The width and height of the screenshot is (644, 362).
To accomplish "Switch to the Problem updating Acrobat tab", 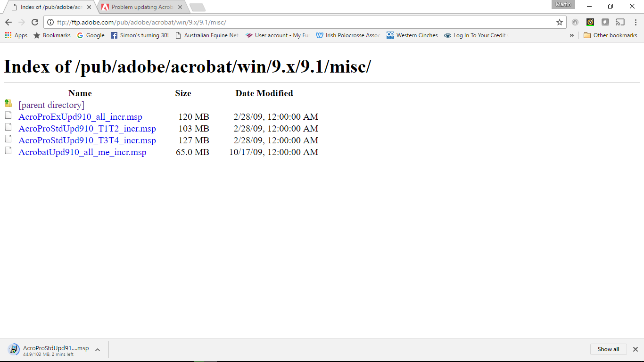I will click(x=141, y=7).
